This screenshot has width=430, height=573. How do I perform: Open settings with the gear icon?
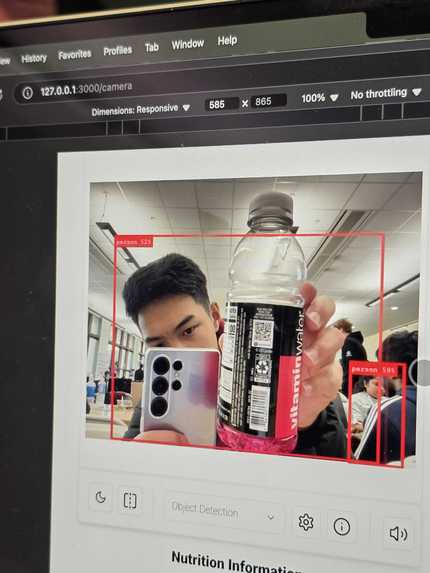(306, 522)
